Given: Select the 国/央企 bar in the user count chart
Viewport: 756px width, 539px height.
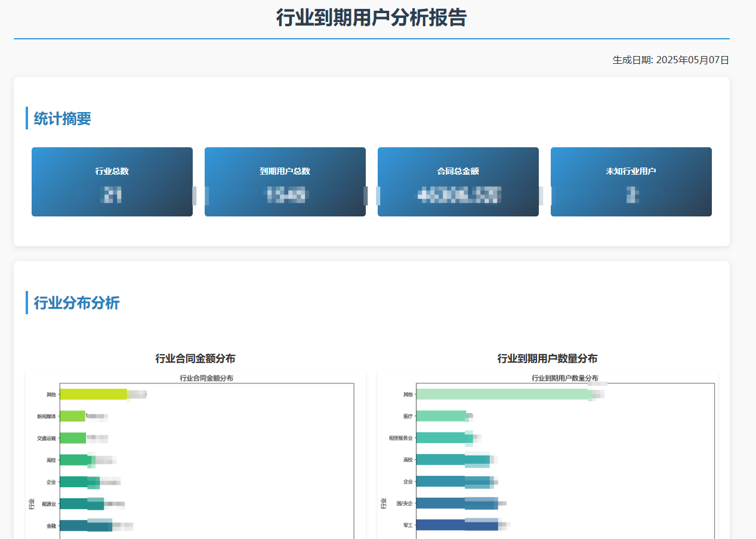Looking at the screenshot, I should 457,504.
